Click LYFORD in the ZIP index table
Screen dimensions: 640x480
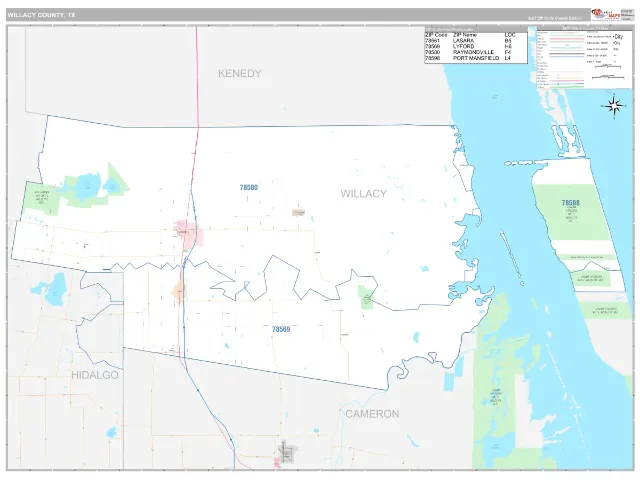coord(463,47)
